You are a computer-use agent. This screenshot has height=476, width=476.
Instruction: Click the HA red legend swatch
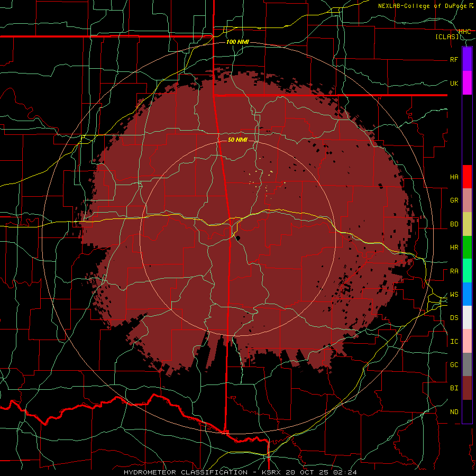click(467, 177)
